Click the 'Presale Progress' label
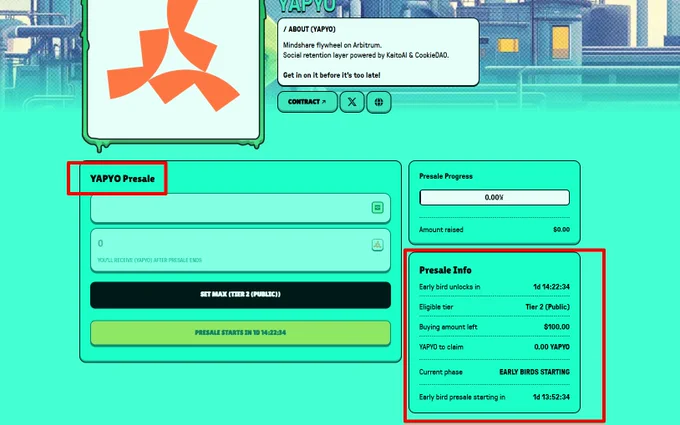680x425 pixels. click(x=446, y=176)
